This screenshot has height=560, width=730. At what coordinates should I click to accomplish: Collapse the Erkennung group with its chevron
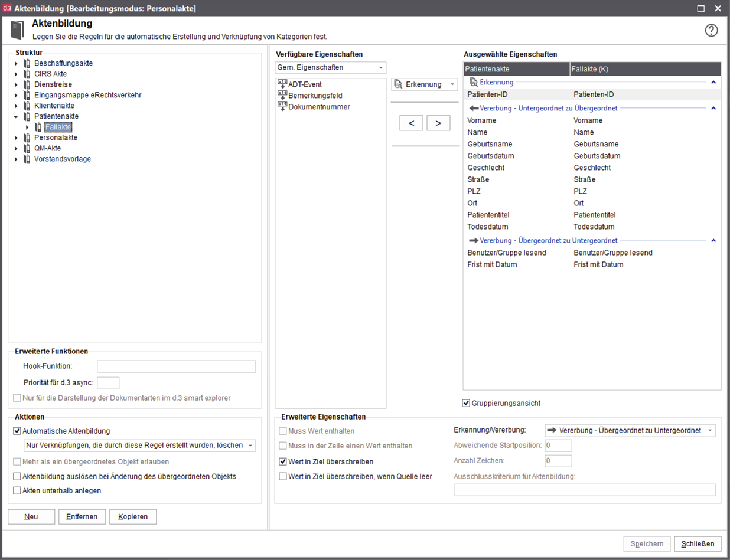click(713, 82)
